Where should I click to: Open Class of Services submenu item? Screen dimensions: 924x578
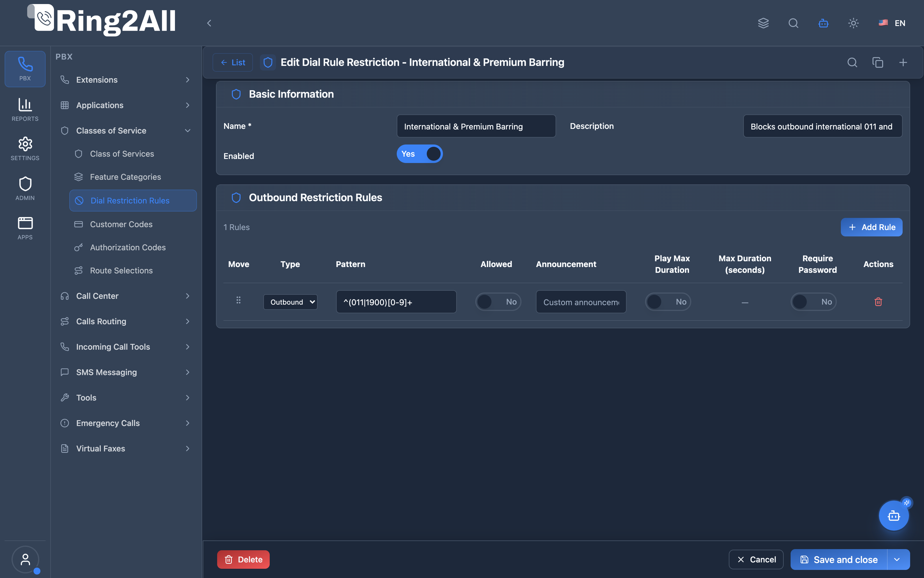coord(133,154)
